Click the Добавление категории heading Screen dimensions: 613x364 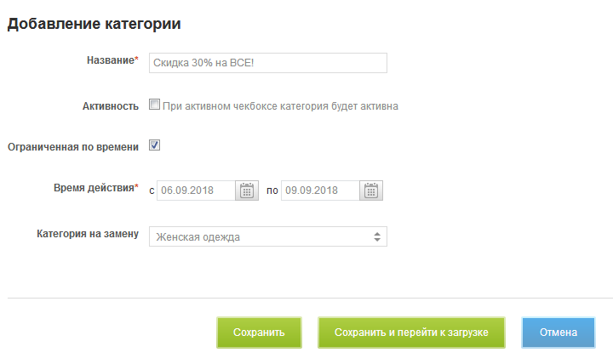(x=94, y=24)
